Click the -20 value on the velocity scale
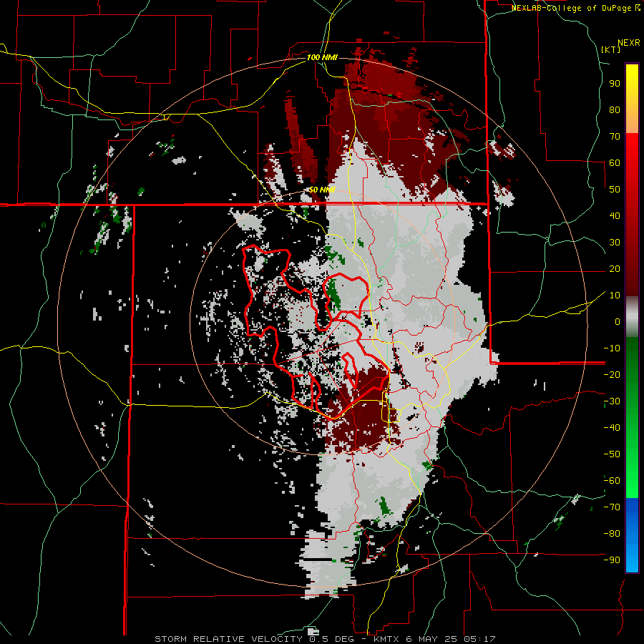Image resolution: width=644 pixels, height=644 pixels. coord(612,374)
